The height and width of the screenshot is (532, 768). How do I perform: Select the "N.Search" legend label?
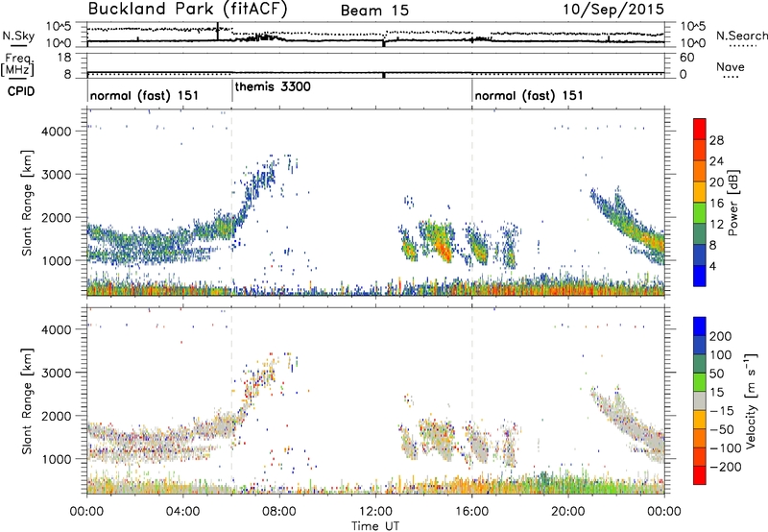tap(742, 36)
